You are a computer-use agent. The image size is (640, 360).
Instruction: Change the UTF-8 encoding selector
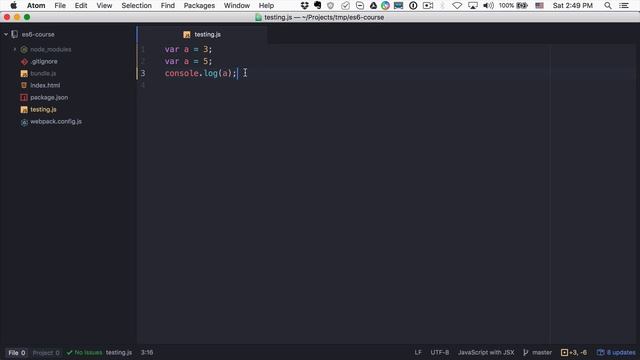[440, 353]
